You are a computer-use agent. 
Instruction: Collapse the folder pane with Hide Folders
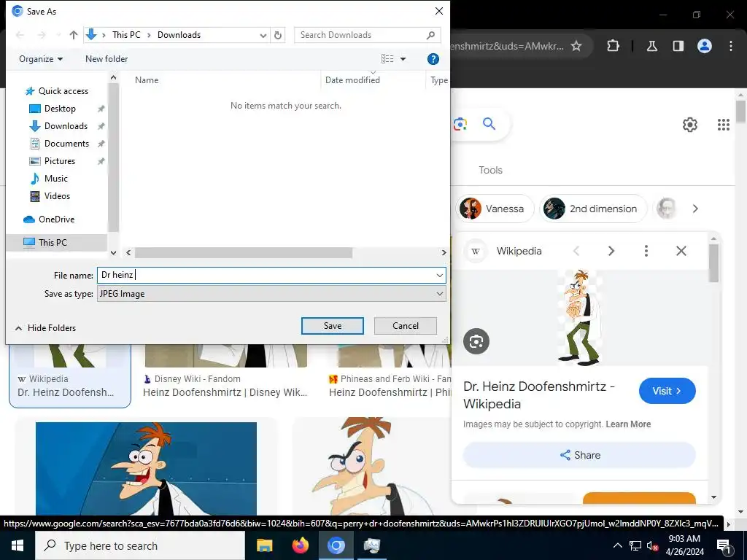(x=45, y=328)
